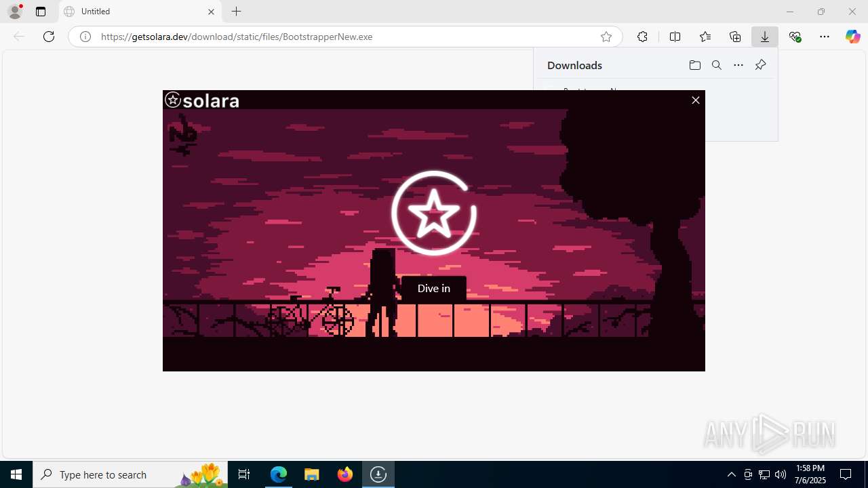The width and height of the screenshot is (868, 488).
Task: Open the profile avatar icon
Action: tap(15, 12)
